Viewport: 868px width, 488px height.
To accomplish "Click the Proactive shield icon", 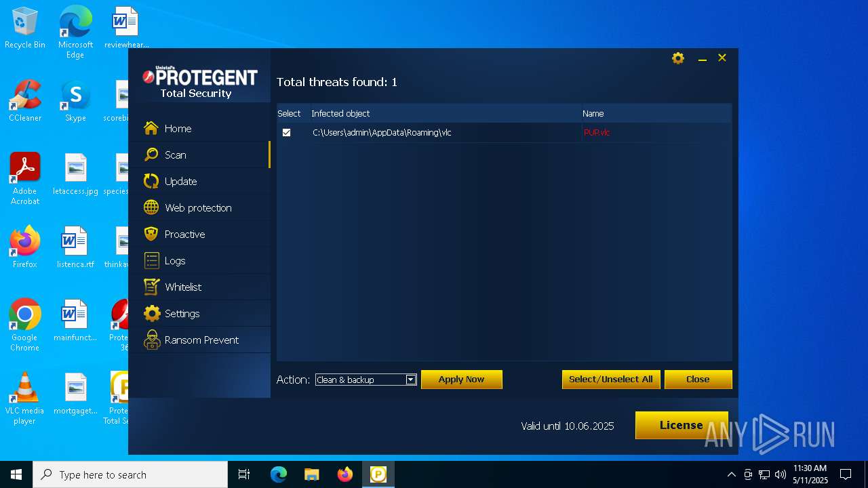I will [151, 234].
